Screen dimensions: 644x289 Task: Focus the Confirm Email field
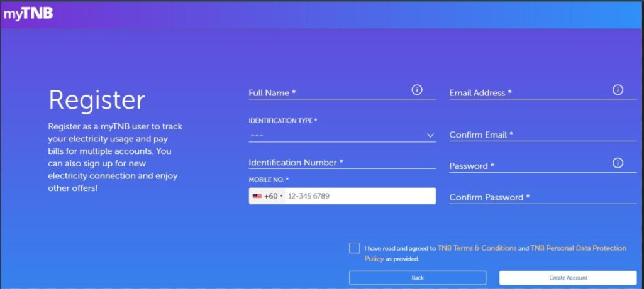click(543, 134)
